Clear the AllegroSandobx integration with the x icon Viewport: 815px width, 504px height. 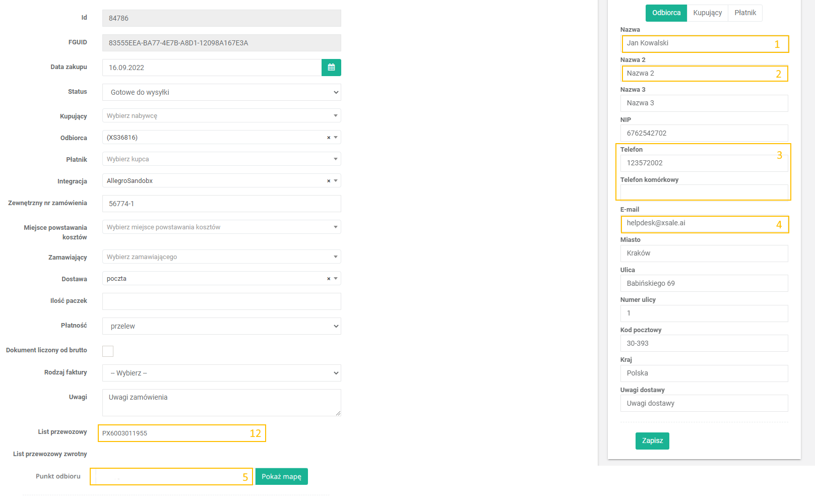click(329, 181)
